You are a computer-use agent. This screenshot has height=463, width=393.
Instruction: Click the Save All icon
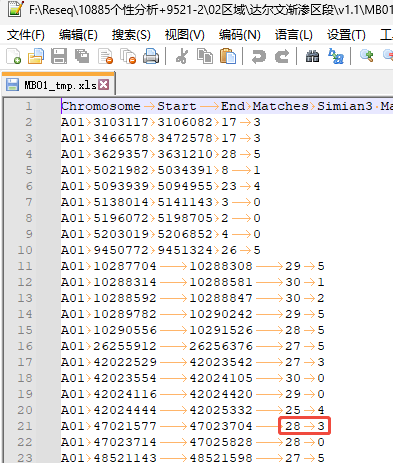tap(82, 56)
